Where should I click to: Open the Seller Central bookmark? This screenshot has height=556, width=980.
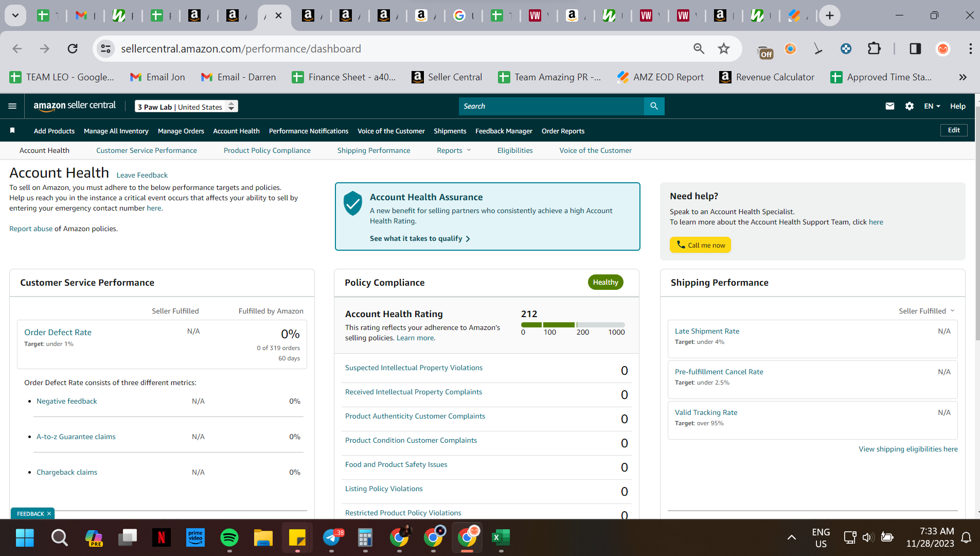tap(447, 77)
